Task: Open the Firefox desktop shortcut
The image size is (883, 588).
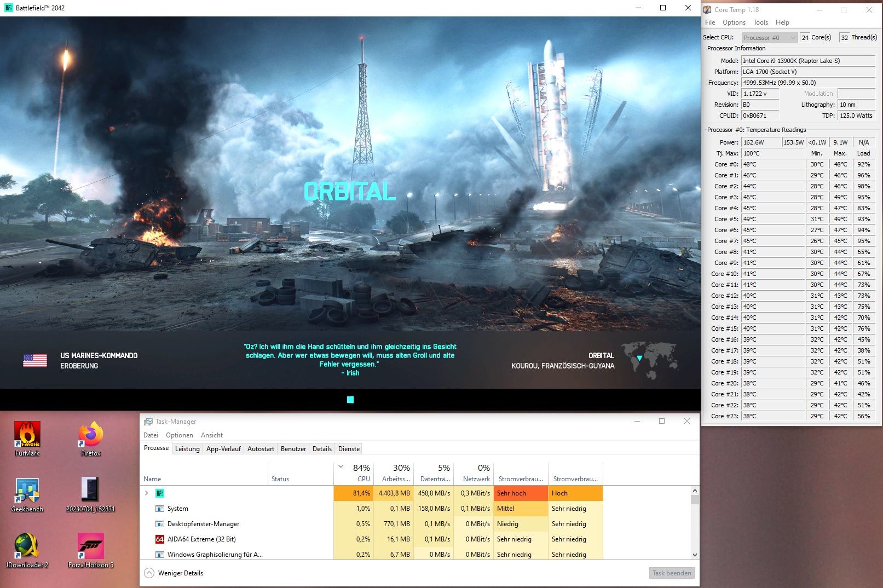Action: (90, 439)
